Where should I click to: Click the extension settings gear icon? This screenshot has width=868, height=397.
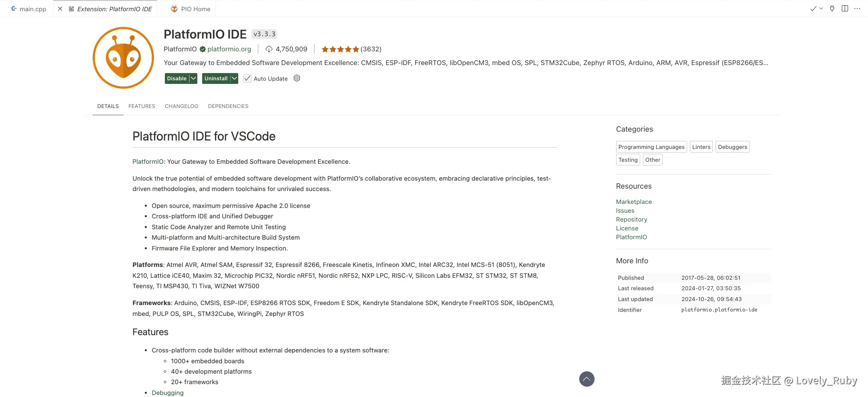[297, 78]
